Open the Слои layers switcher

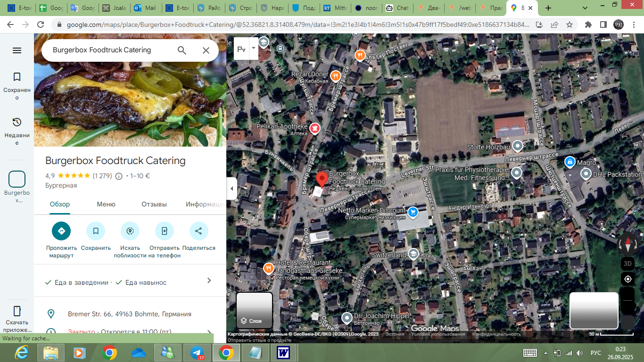tap(255, 311)
